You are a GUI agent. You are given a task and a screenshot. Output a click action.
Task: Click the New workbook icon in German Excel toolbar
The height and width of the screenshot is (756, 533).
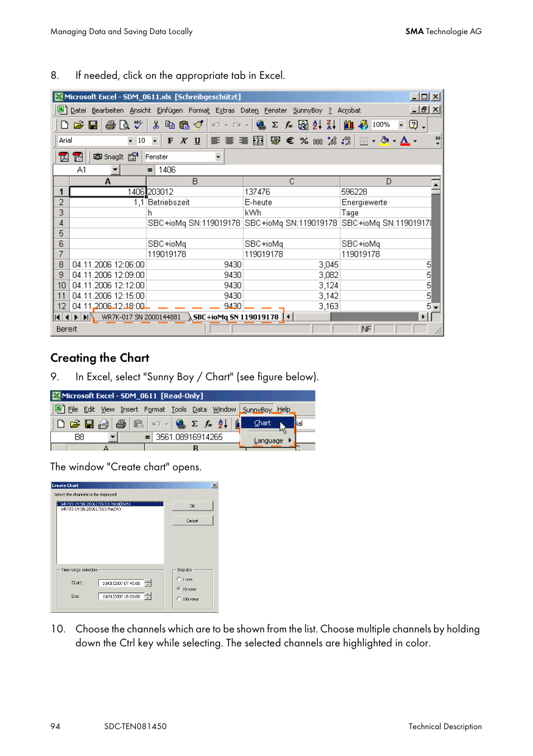coord(64,125)
